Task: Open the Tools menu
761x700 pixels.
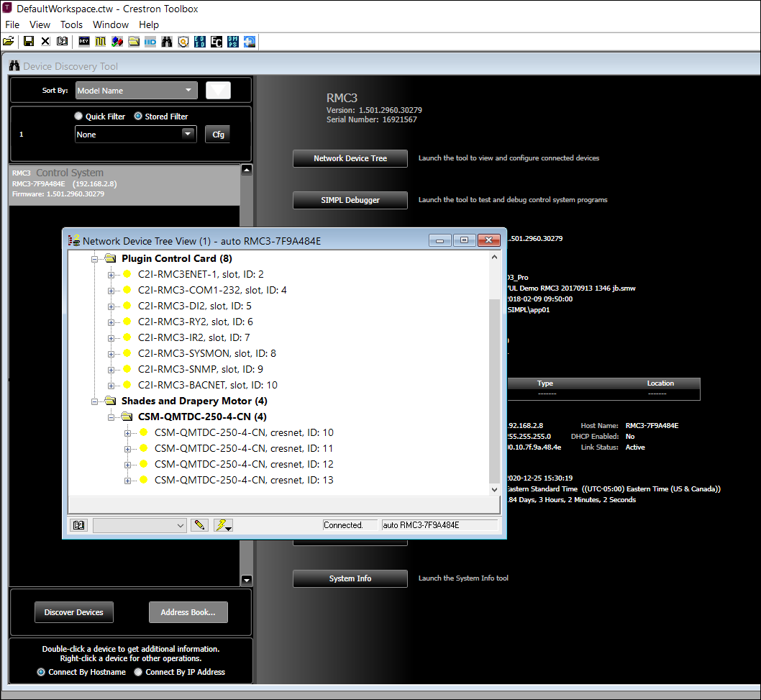Action: click(x=71, y=24)
